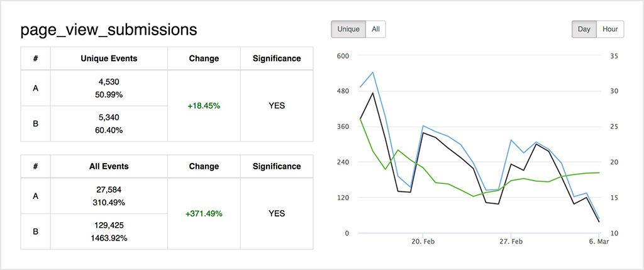Click the All Events column header
The image size is (644, 270).
point(109,167)
